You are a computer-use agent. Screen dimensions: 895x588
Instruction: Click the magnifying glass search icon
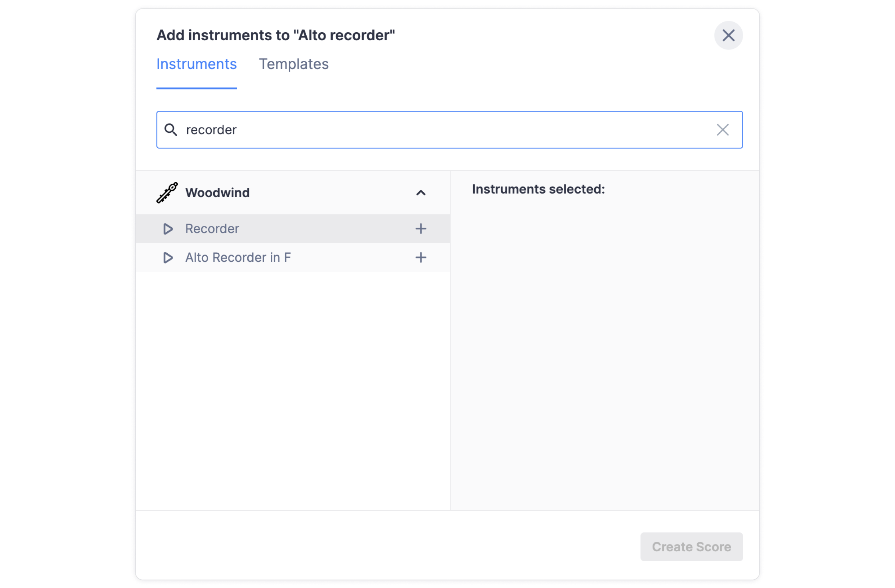tap(171, 130)
